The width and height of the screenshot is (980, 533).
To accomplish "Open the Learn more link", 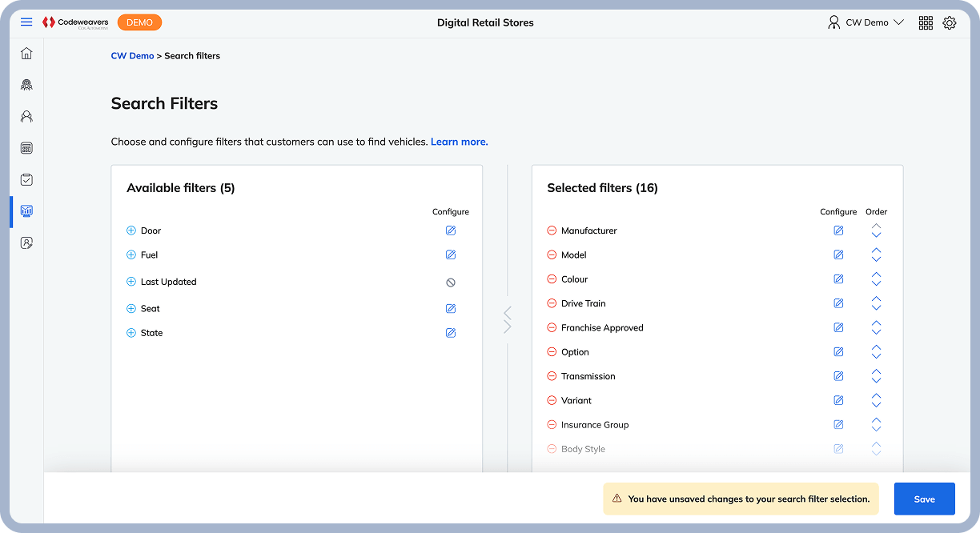I will [x=460, y=142].
